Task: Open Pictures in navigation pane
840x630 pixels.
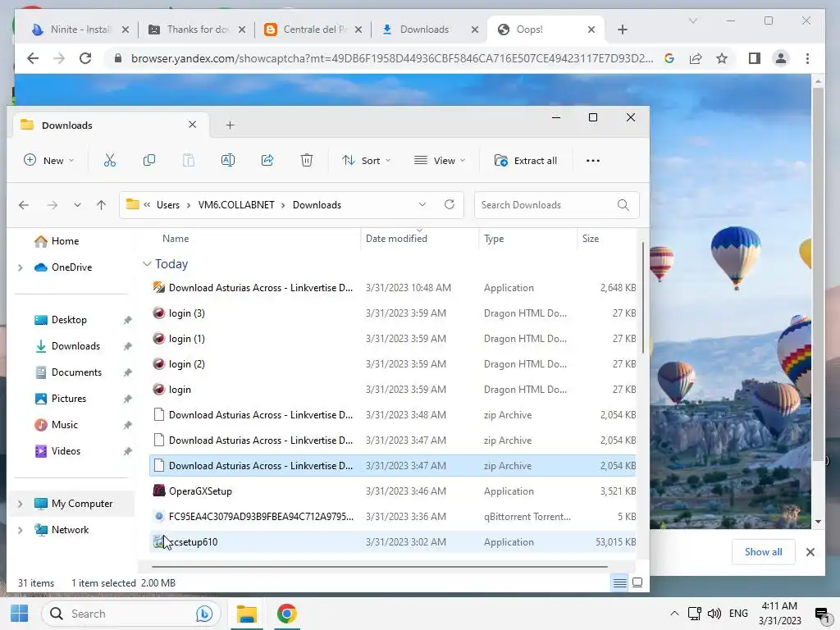Action: tap(69, 399)
